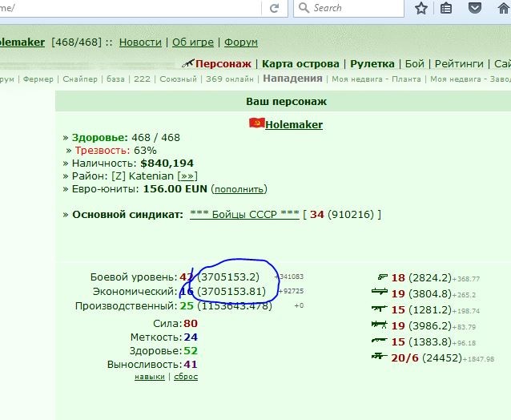This screenshot has width=511, height=420.
Task: Click the Трезвость: 63% text
Action: click(115, 151)
